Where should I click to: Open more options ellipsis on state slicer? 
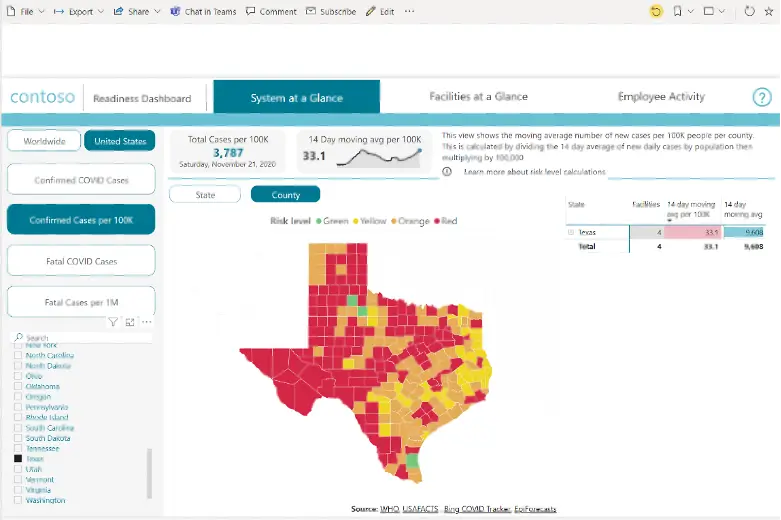pyautogui.click(x=147, y=322)
